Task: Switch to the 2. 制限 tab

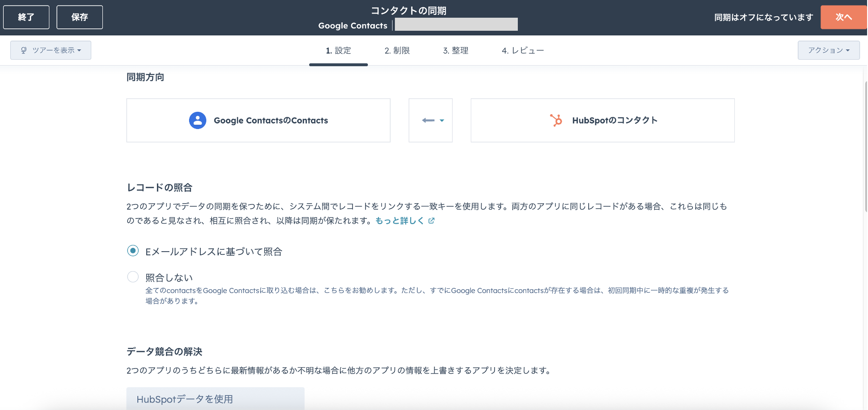Action: click(397, 50)
